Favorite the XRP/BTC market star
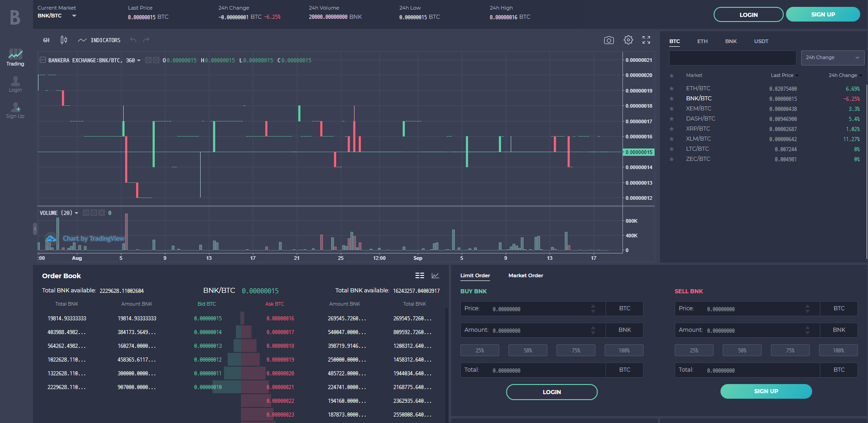 pos(671,129)
